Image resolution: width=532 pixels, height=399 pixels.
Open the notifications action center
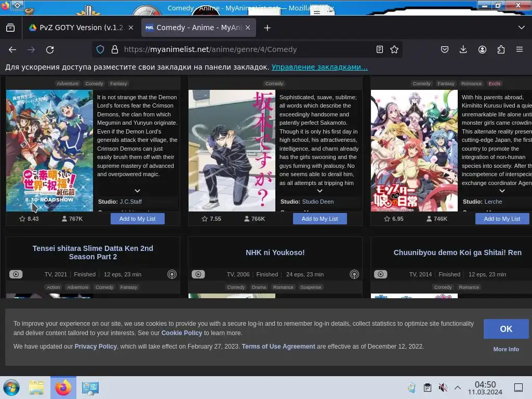click(x=518, y=388)
